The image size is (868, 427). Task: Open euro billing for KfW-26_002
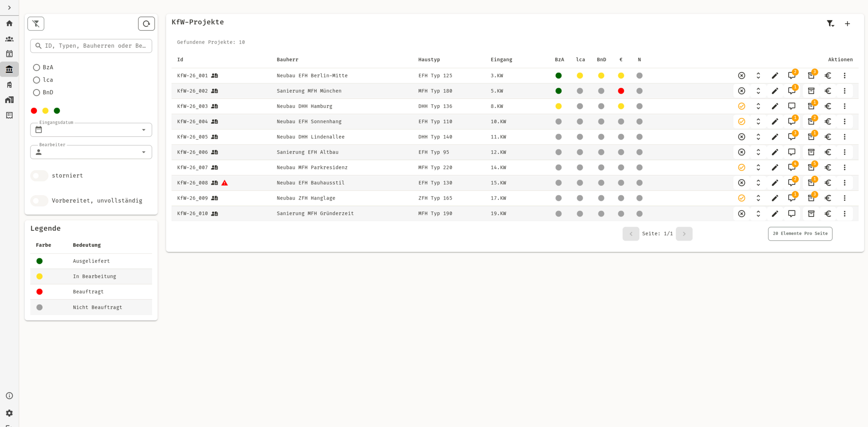[828, 91]
